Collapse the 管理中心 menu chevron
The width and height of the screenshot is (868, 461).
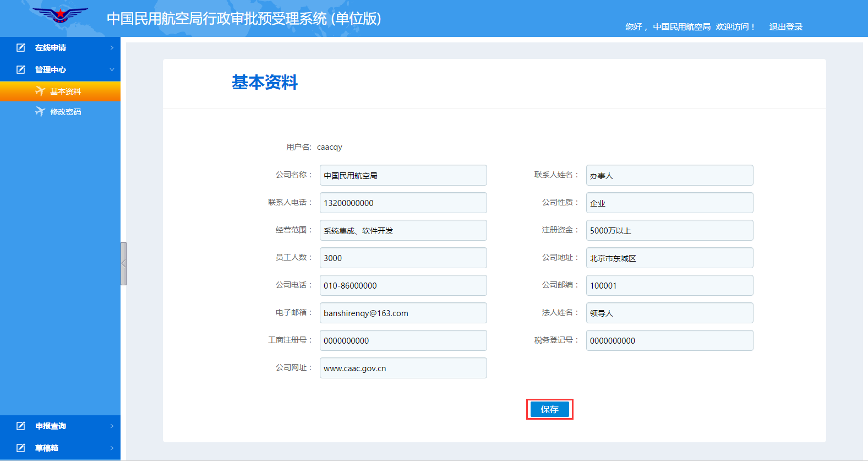click(112, 70)
